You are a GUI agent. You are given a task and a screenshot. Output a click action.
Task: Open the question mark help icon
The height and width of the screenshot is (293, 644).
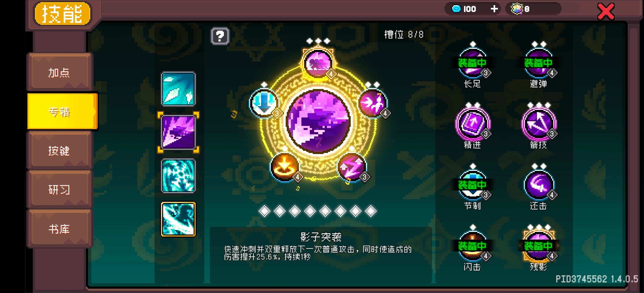click(220, 36)
